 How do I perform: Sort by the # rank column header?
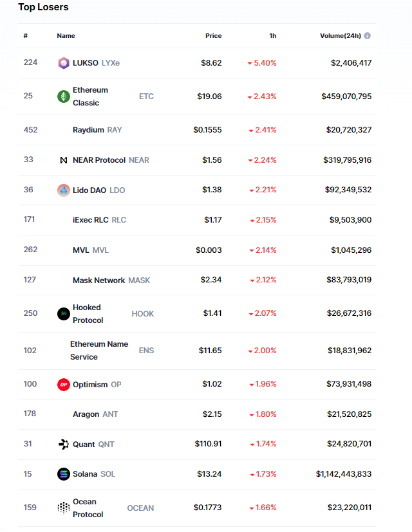[x=25, y=36]
